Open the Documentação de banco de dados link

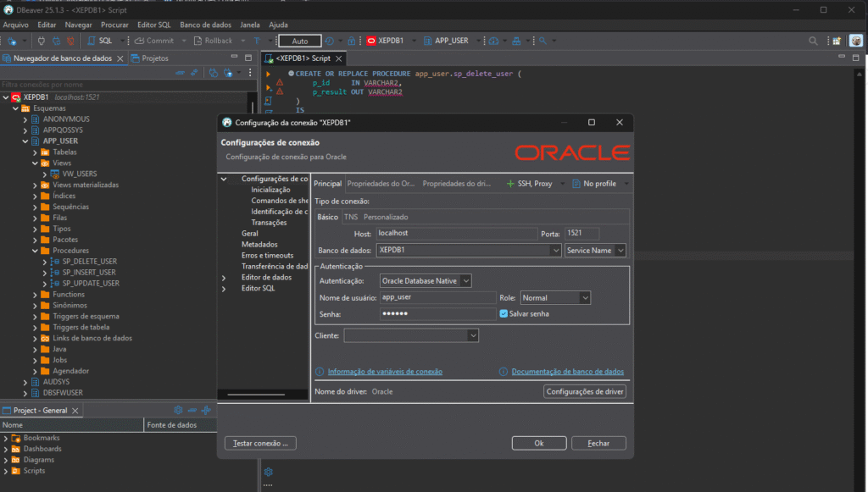coord(567,372)
